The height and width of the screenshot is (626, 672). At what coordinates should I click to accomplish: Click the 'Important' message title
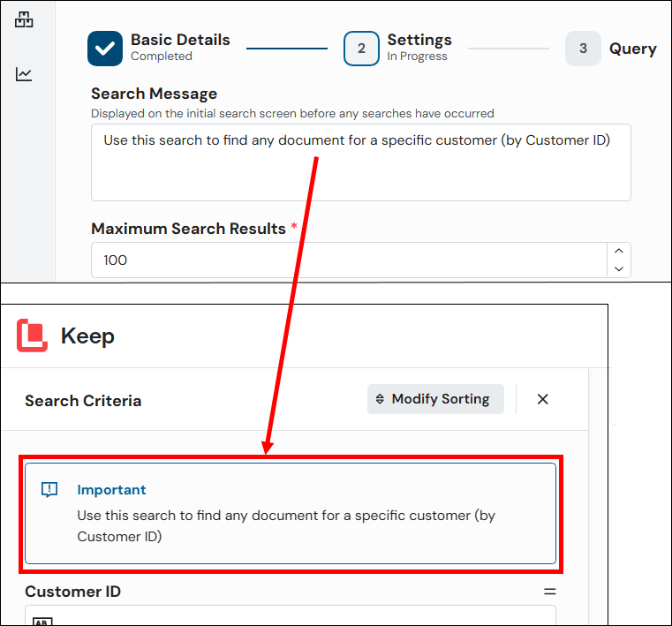tap(111, 490)
